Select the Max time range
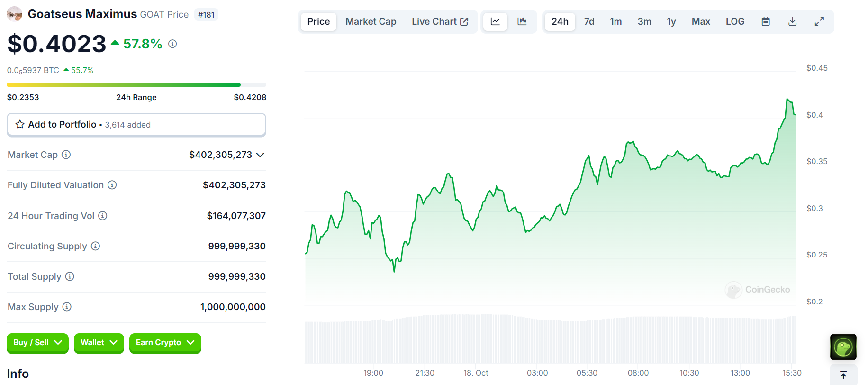This screenshot has width=868, height=385. (701, 21)
